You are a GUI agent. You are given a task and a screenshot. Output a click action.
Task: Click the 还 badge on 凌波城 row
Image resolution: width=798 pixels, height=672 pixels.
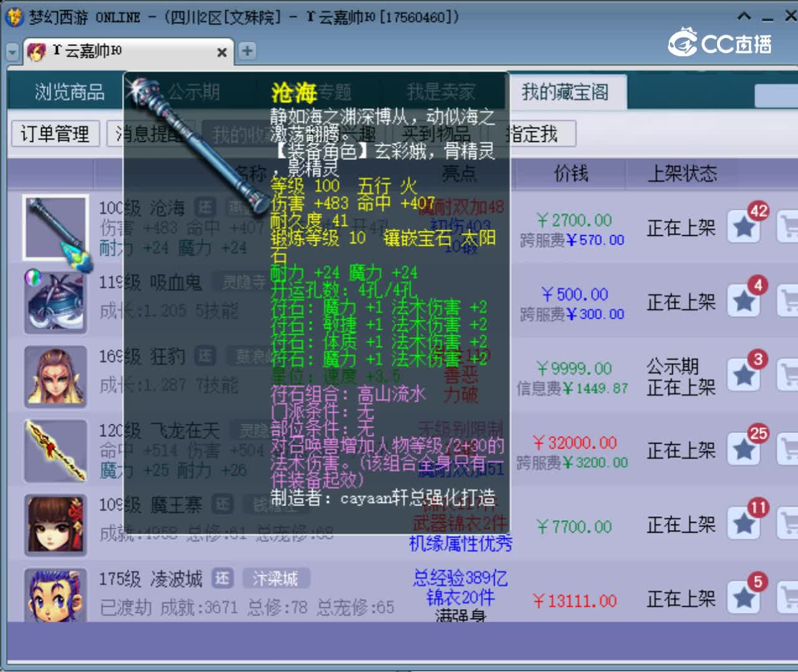pyautogui.click(x=223, y=578)
